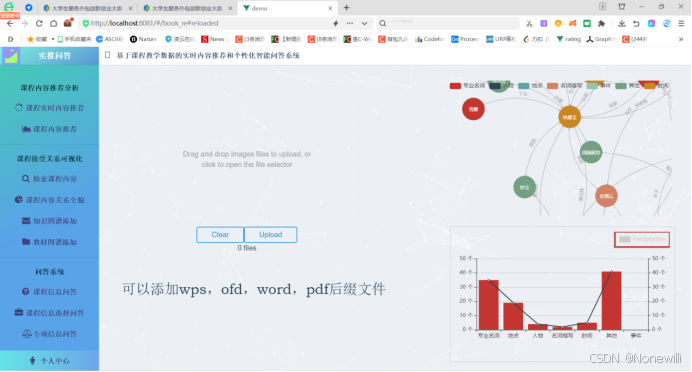Switch to the demo browser tab
The width and height of the screenshot is (692, 372).
(x=287, y=8)
